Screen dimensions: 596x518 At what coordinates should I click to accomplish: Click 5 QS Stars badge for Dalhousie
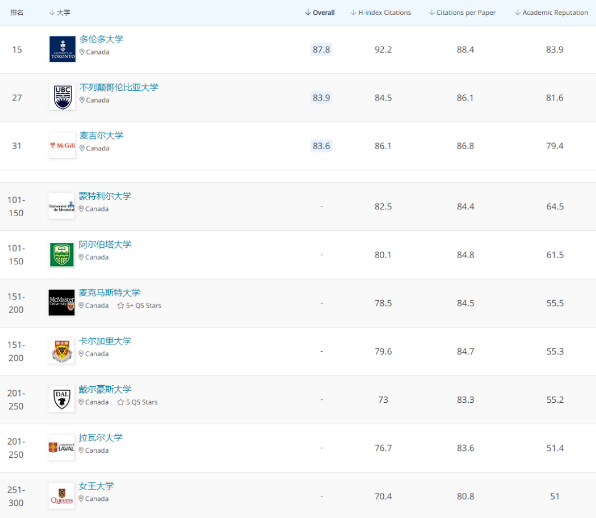pyautogui.click(x=137, y=402)
